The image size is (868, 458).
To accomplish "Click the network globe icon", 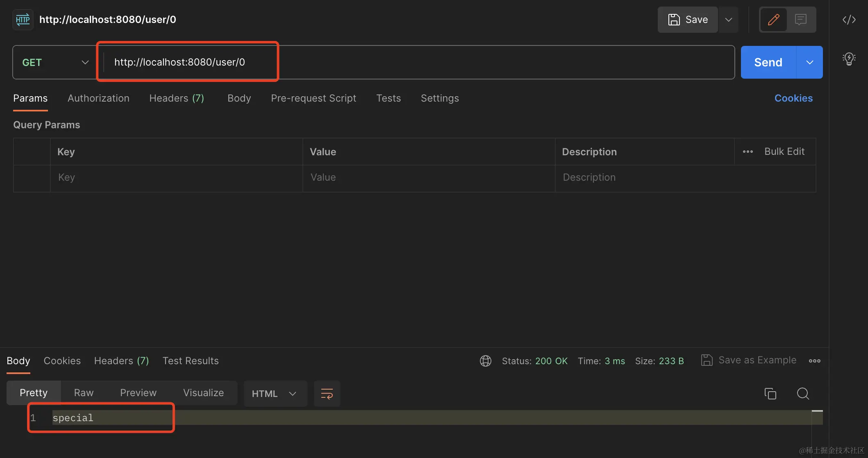I will pyautogui.click(x=485, y=361).
